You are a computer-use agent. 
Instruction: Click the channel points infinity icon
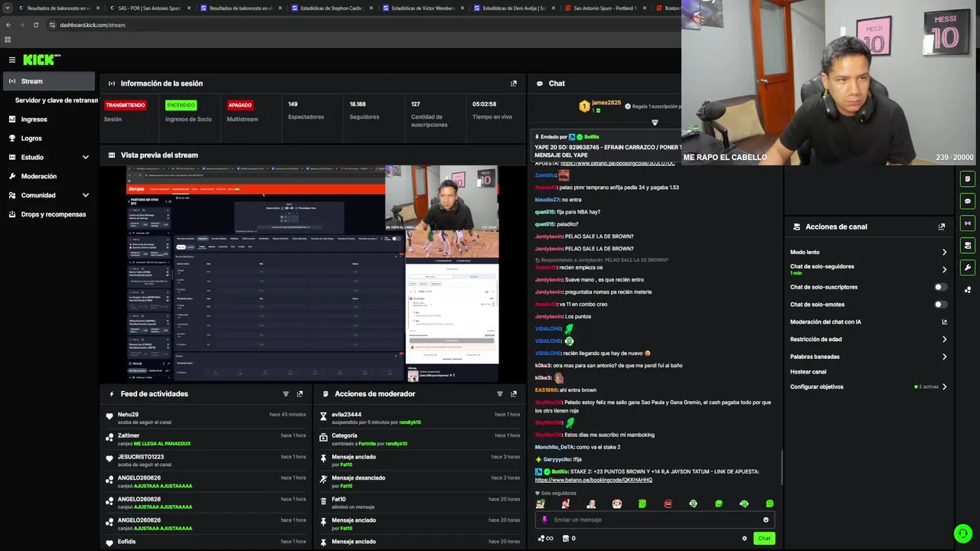(x=546, y=539)
